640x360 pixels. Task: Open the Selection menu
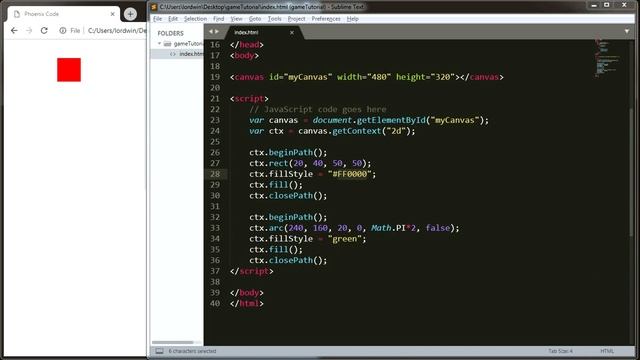coord(195,19)
